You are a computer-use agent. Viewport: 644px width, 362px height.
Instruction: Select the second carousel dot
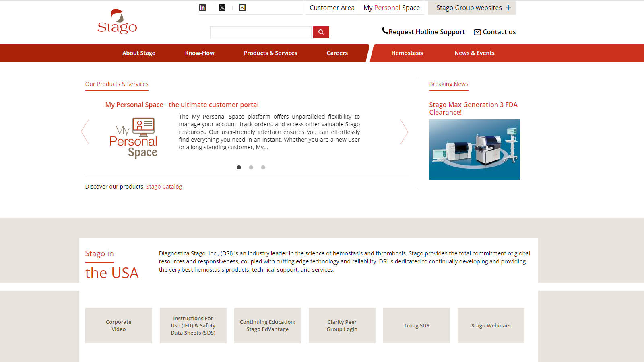tap(251, 167)
